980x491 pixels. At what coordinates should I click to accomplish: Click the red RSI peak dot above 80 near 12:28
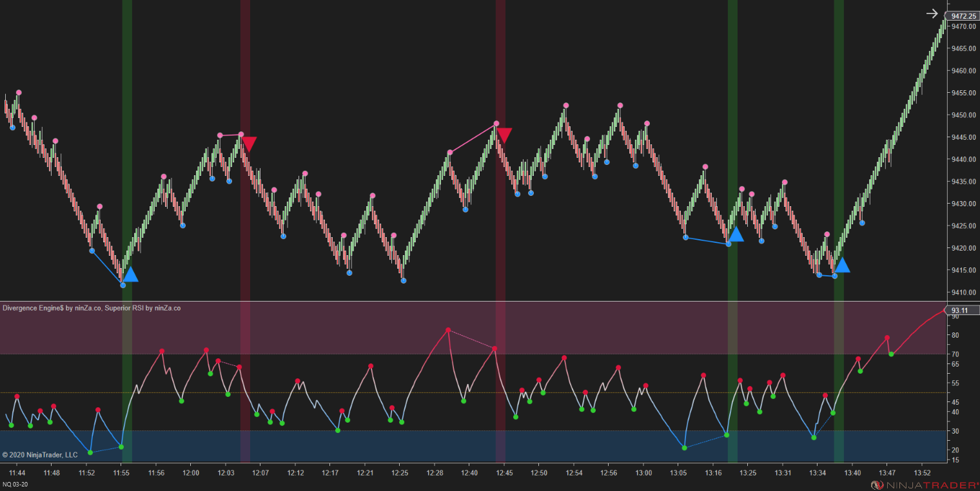(448, 330)
